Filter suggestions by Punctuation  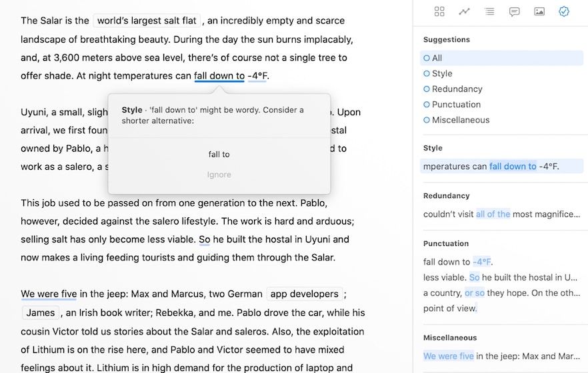click(456, 105)
